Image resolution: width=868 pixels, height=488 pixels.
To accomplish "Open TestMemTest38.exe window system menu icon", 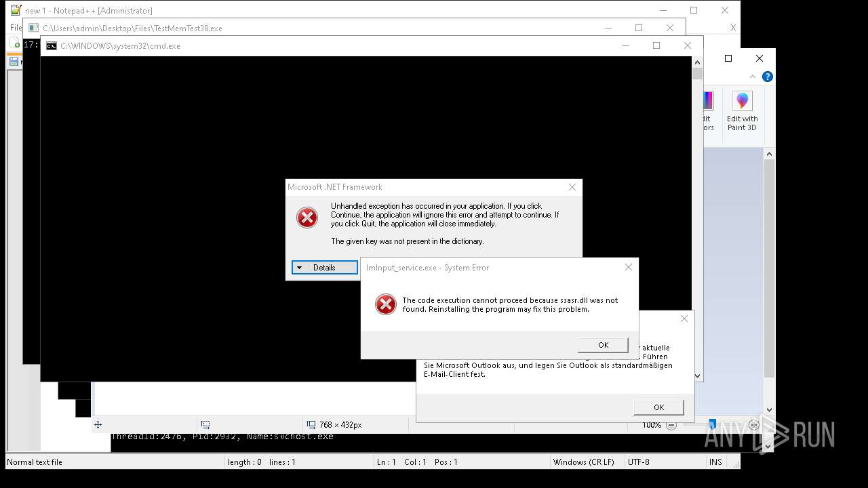I will tap(33, 28).
